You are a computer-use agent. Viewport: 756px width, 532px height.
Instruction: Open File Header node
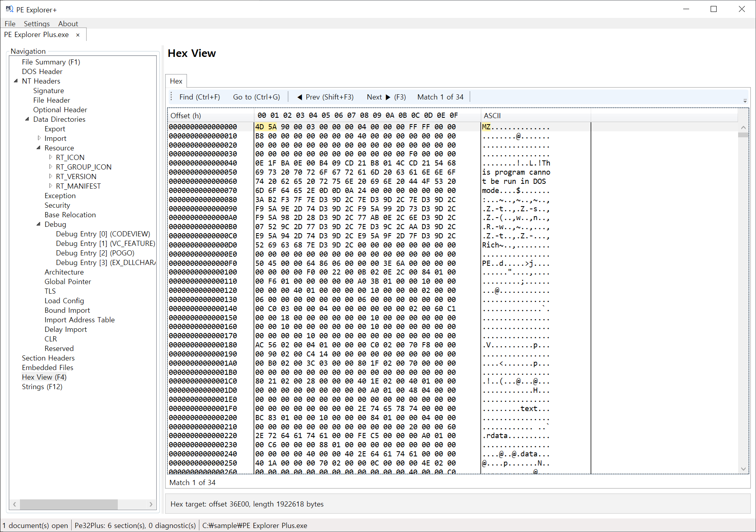[x=52, y=100]
